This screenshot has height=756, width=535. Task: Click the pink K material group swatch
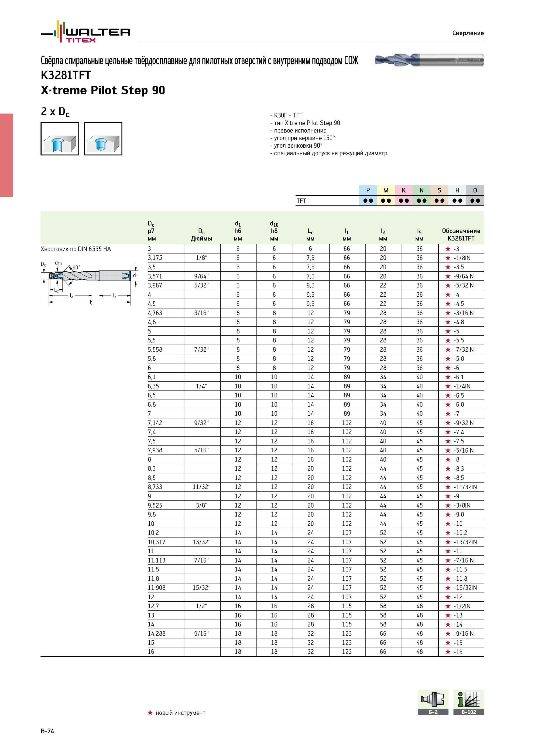pyautogui.click(x=404, y=190)
